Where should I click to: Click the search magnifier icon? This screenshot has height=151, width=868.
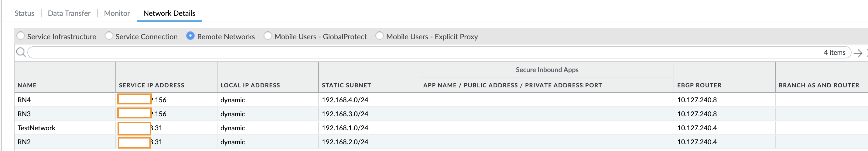pyautogui.click(x=21, y=53)
